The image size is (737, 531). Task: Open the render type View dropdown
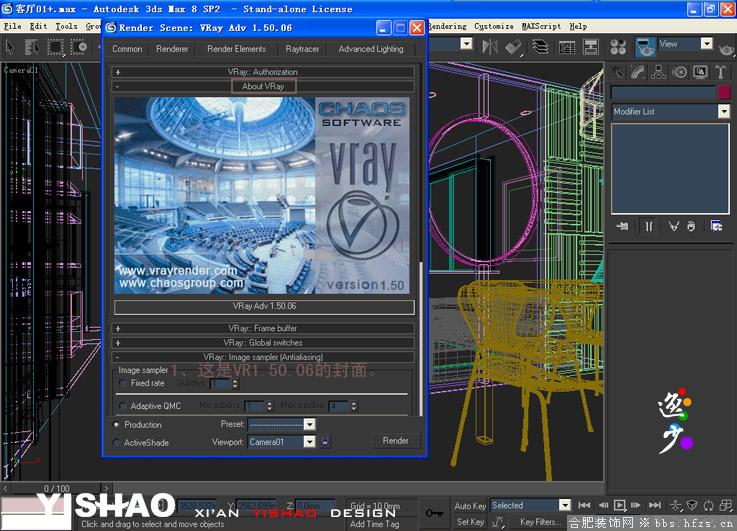click(706, 44)
